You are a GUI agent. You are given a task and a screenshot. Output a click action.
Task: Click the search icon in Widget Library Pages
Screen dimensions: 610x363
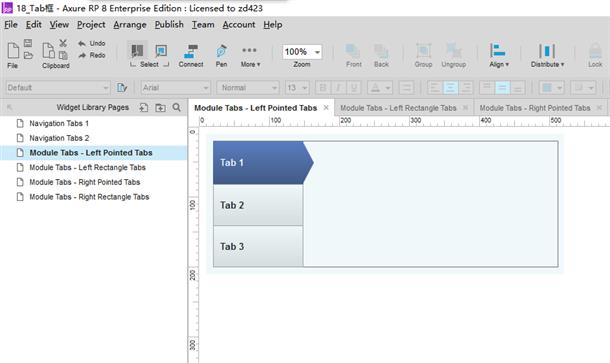coord(177,107)
